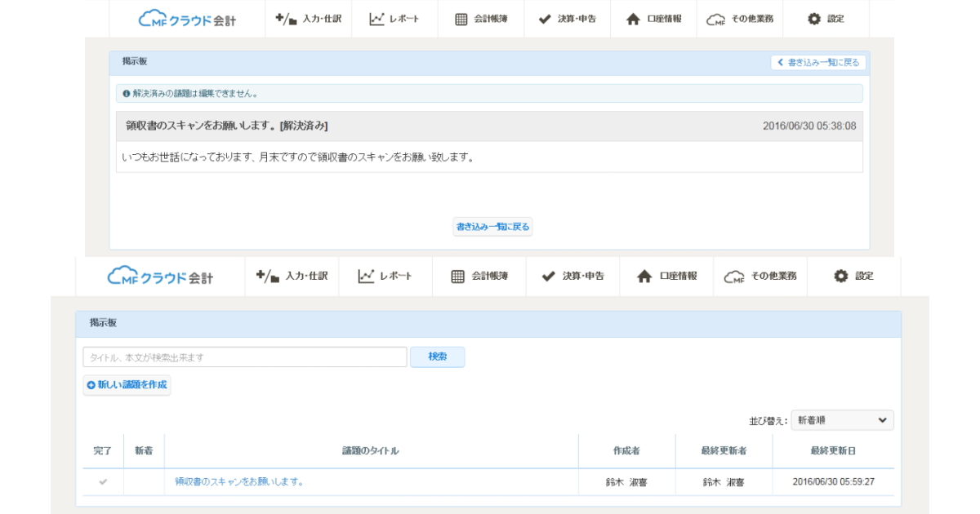Open レポート menu in bottom window
This screenshot has height=514, width=980.
385,277
